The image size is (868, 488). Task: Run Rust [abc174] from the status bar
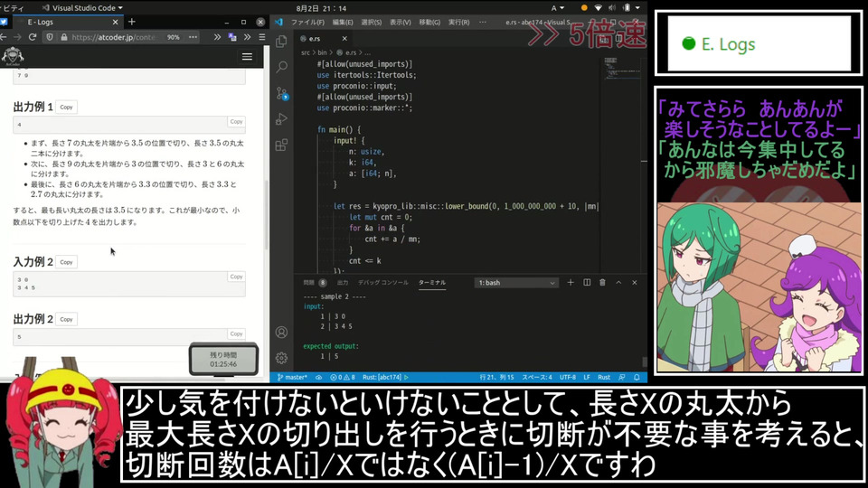point(385,377)
